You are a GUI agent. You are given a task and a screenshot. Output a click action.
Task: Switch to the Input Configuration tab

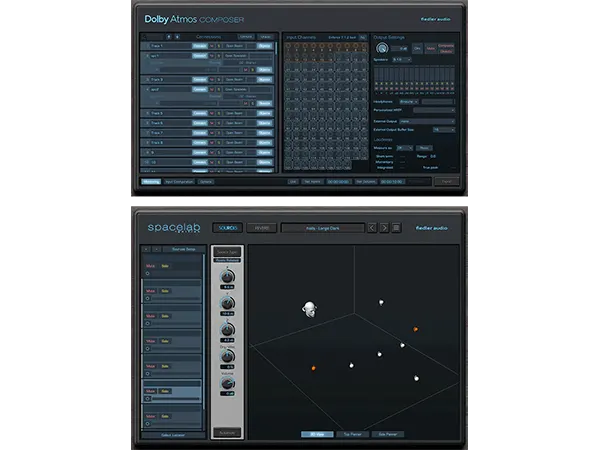(179, 182)
